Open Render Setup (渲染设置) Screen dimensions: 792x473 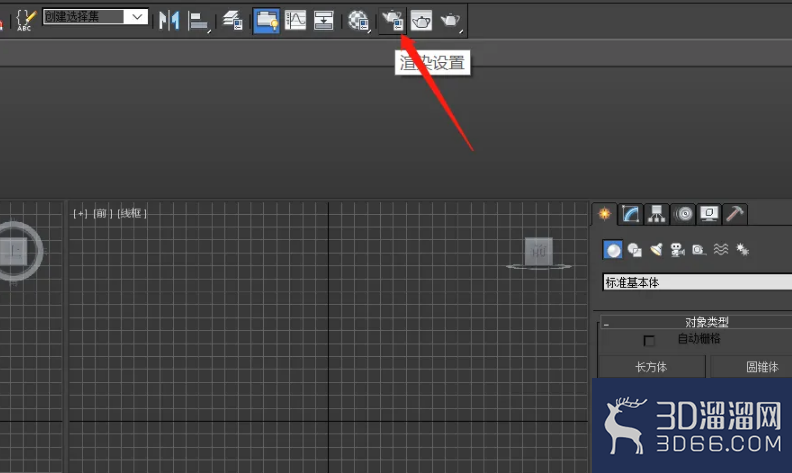(x=392, y=21)
